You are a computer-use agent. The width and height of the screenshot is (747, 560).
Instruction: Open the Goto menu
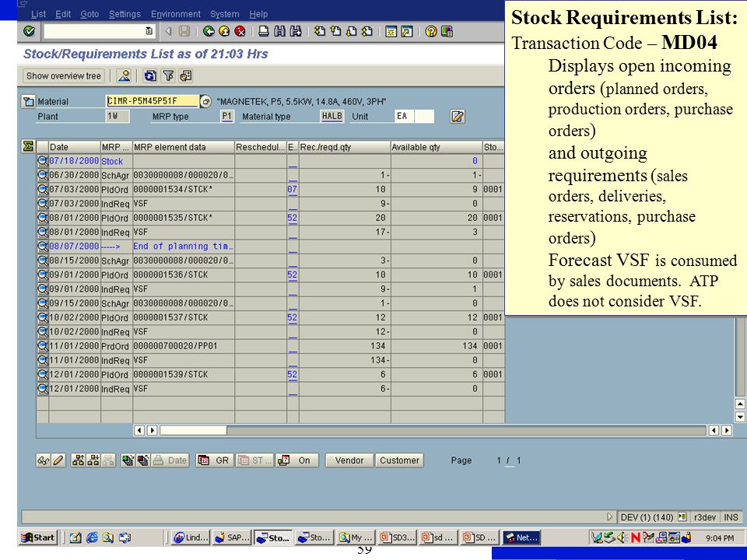[x=89, y=14]
